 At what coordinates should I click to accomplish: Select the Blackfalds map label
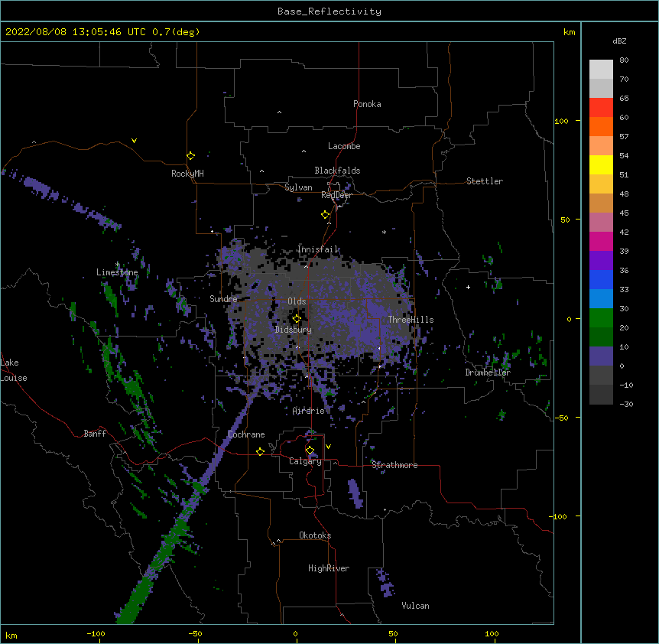tap(337, 171)
